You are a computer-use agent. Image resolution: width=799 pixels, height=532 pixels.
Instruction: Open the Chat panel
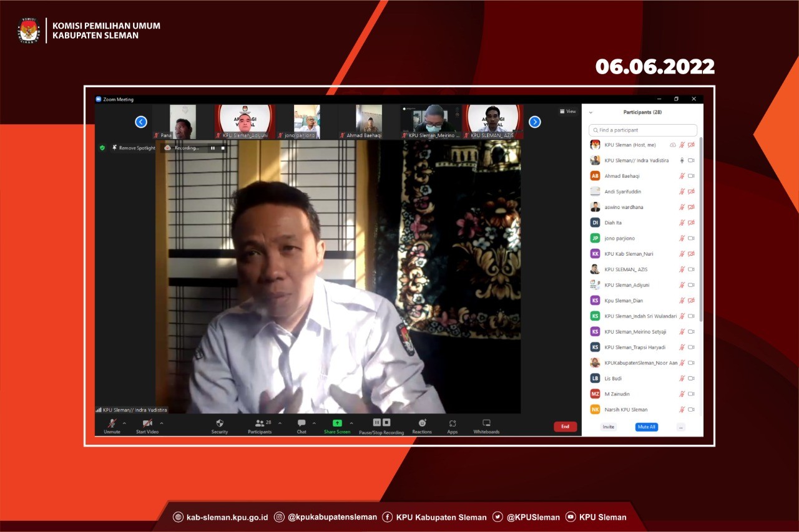point(301,423)
